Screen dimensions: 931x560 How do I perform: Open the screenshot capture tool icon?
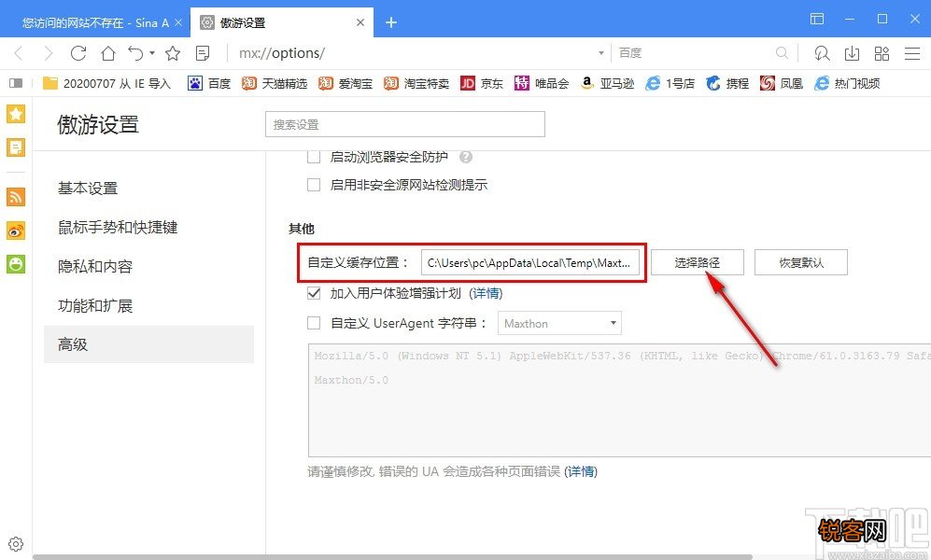(822, 53)
